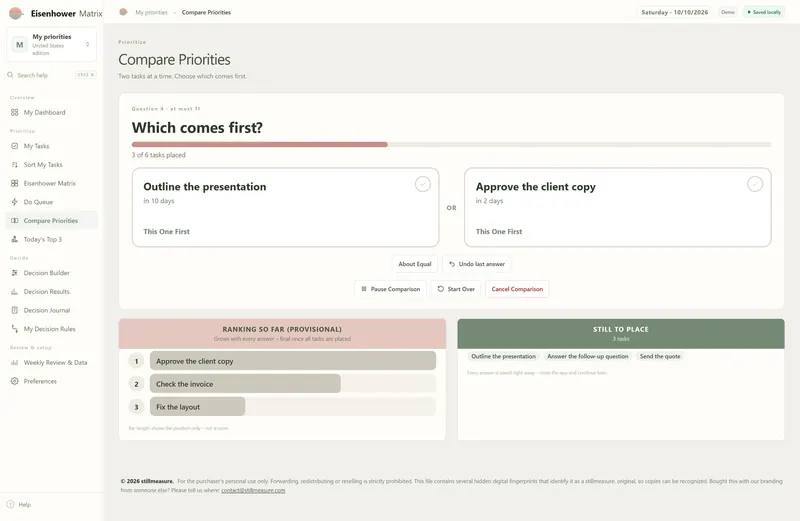Click the My Tasks checkbox icon
The image size is (800, 521).
coord(14,146)
